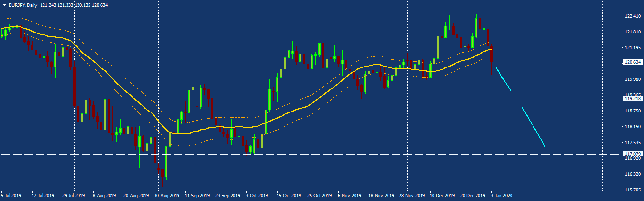Click the EURJPY,Daily chart title
The height and width of the screenshot is (201, 644).
point(23,5)
